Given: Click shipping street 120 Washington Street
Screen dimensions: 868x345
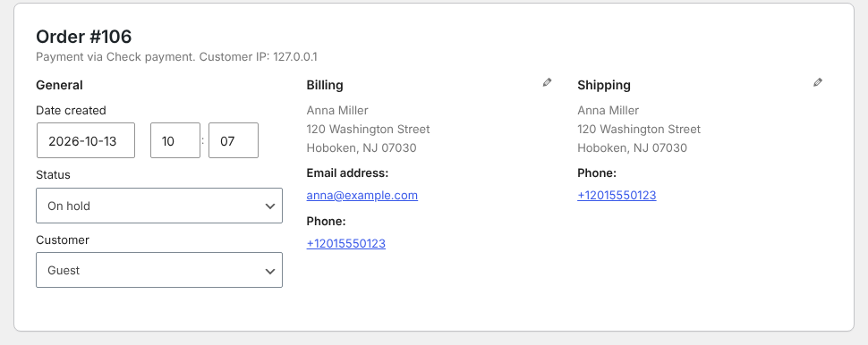Looking at the screenshot, I should tap(639, 130).
